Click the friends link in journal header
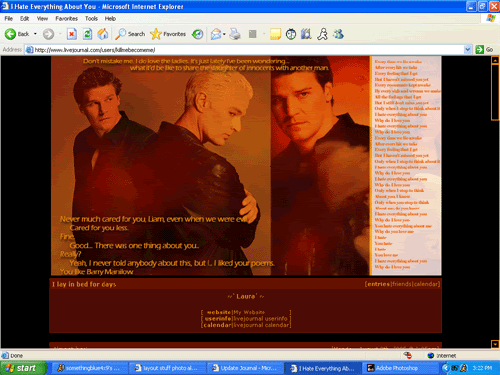 [402, 284]
